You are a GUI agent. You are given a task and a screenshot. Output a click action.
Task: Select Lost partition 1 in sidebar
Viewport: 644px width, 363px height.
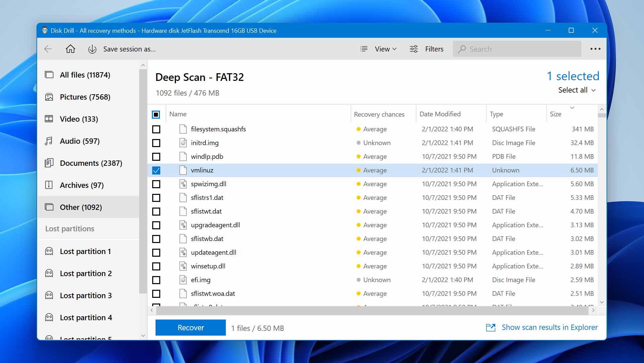pos(86,251)
